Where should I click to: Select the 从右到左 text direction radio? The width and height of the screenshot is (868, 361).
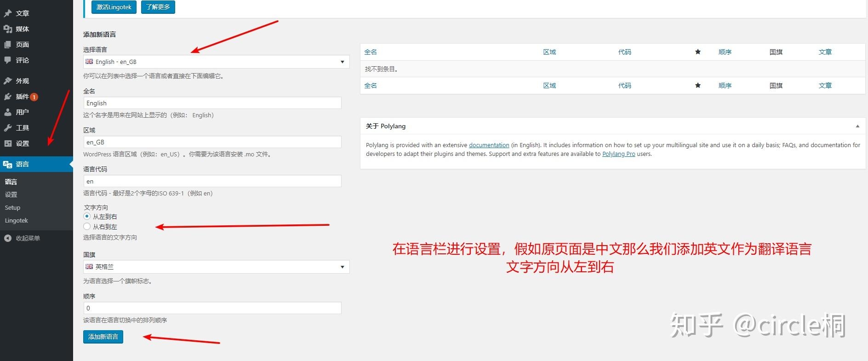(x=87, y=226)
